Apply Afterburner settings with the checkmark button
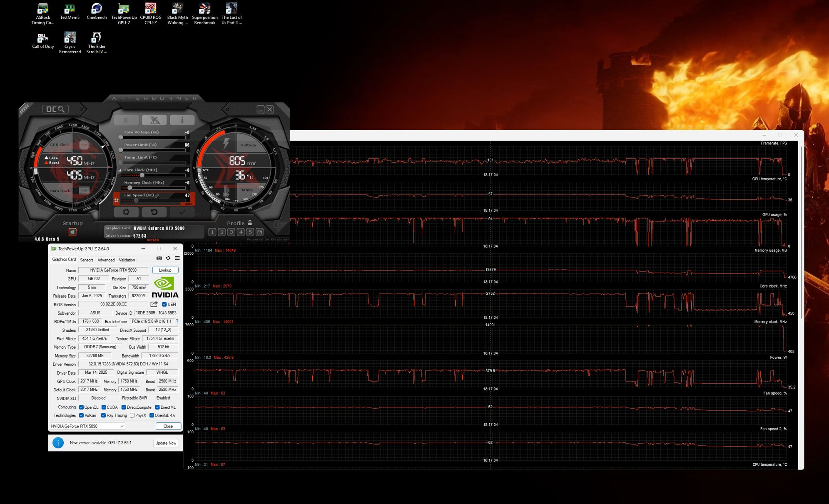The image size is (829, 504). (182, 212)
